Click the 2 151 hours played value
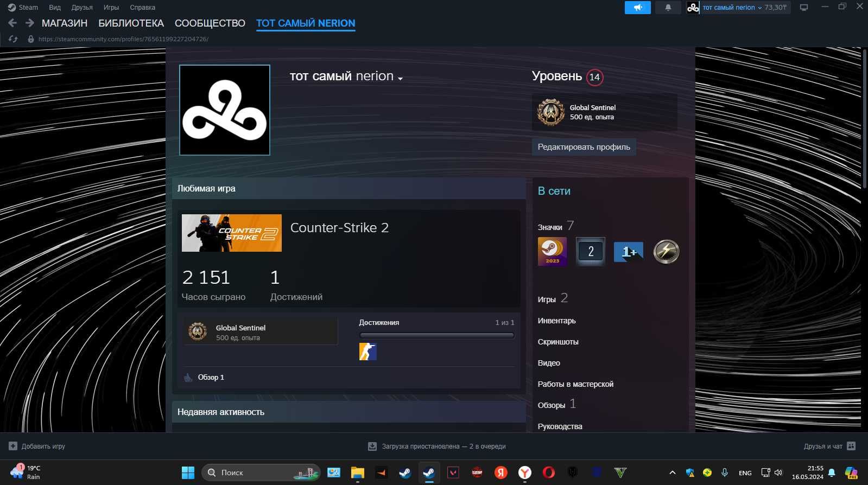Screen dimensions: 868x485 (206, 277)
